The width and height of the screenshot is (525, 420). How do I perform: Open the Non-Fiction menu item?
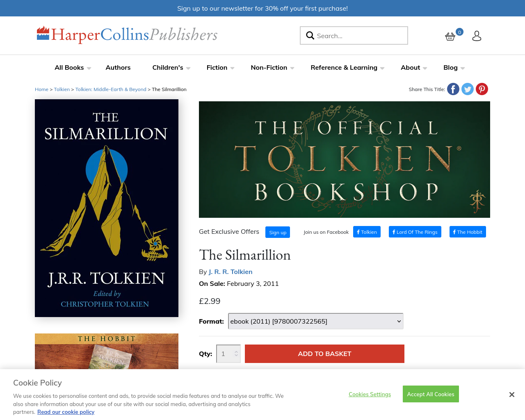click(x=269, y=68)
